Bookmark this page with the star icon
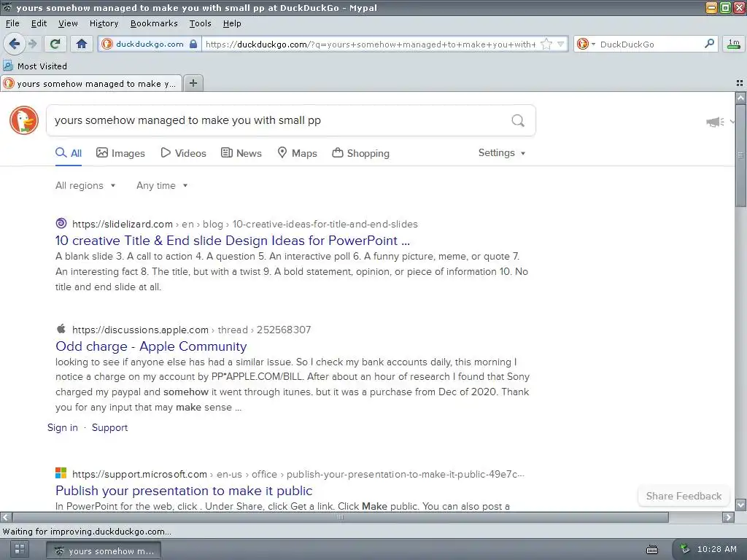Screen dimensions: 747x560 [546, 44]
